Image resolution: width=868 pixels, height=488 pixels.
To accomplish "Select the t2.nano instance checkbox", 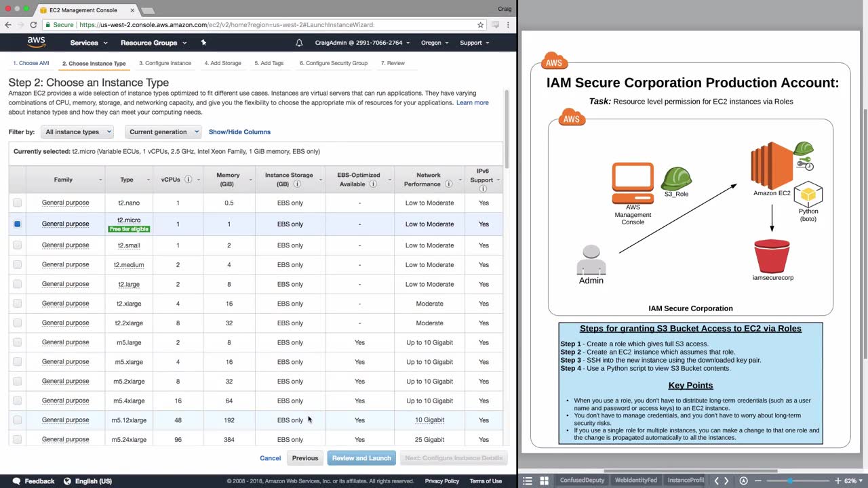I will tap(17, 203).
